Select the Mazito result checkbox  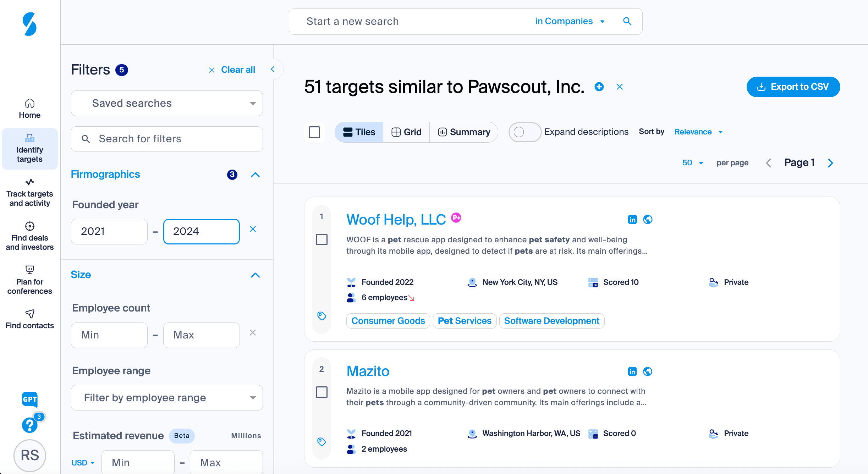(x=322, y=392)
